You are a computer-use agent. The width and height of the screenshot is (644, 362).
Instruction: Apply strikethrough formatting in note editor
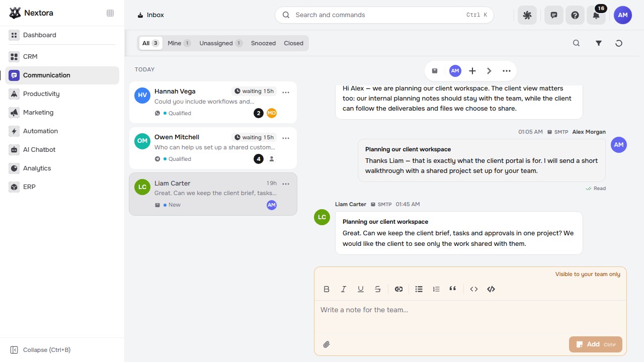(378, 289)
